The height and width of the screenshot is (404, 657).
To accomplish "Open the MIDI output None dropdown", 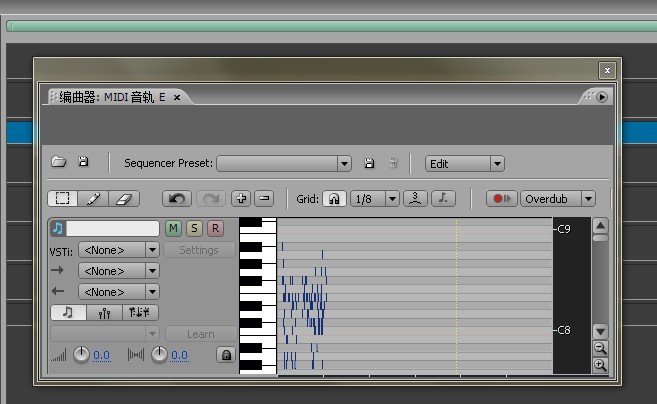I will [119, 292].
